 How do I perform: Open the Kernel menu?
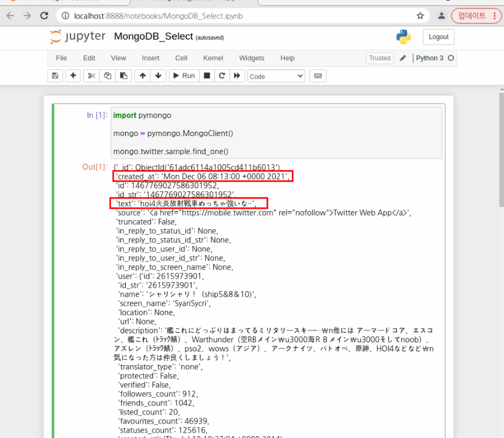(213, 58)
